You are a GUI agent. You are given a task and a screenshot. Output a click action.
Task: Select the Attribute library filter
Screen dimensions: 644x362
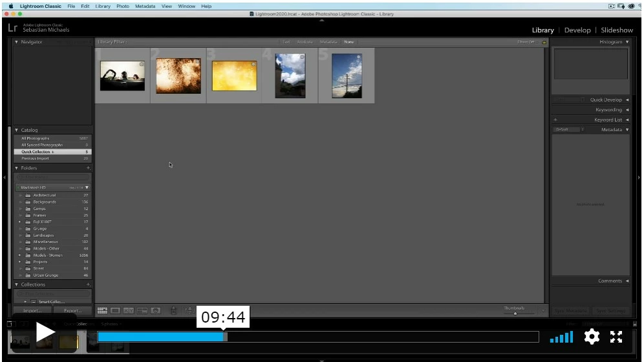[305, 42]
